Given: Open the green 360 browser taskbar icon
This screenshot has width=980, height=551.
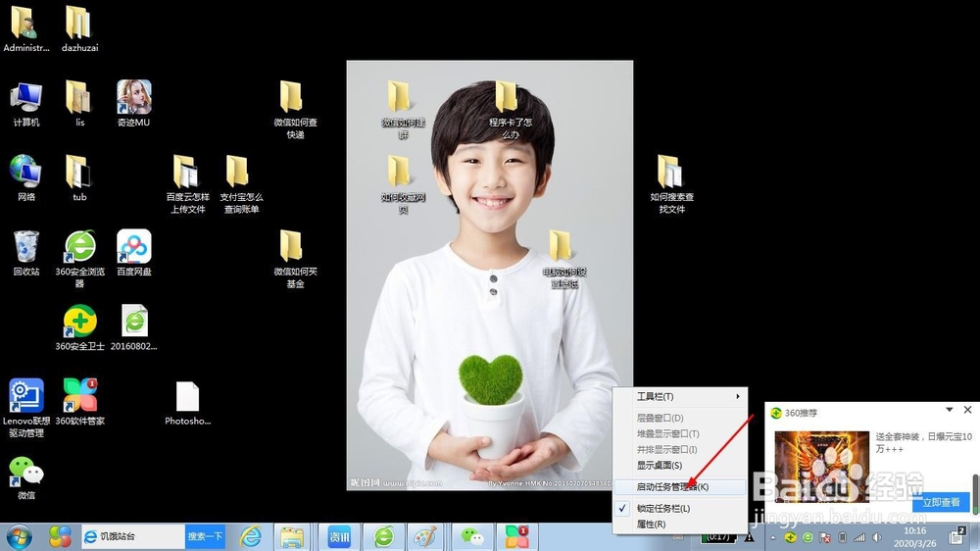Looking at the screenshot, I should 384,536.
